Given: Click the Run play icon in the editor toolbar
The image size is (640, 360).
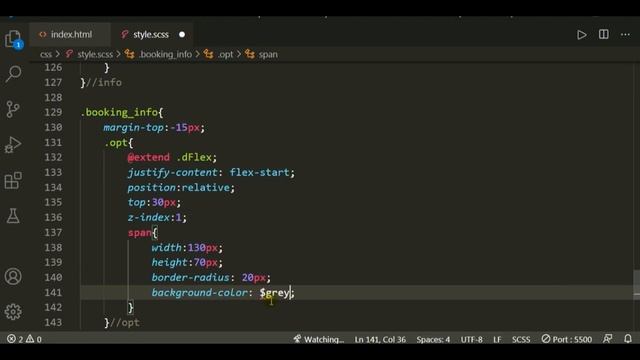Looking at the screenshot, I should click(582, 35).
